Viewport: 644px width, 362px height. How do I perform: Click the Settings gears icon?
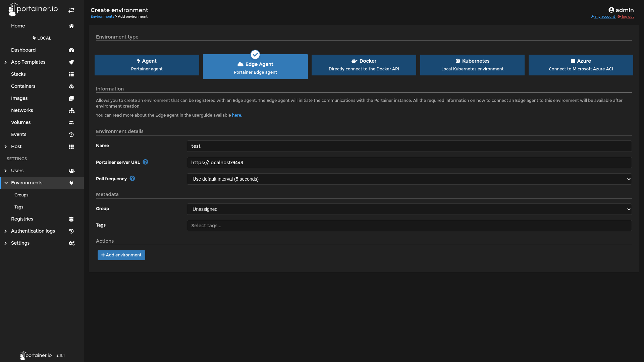pos(71,243)
